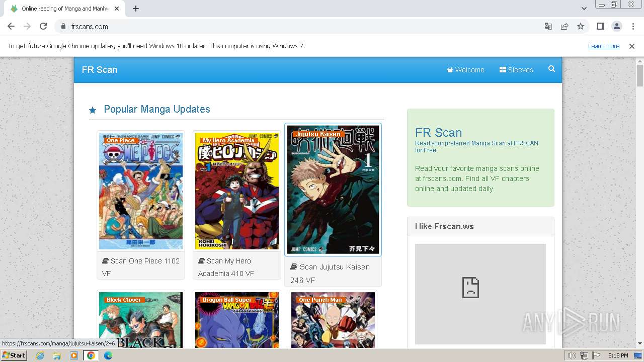Click the orange Dragon Ball Super title label
This screenshot has height=362, width=644.
(x=227, y=300)
